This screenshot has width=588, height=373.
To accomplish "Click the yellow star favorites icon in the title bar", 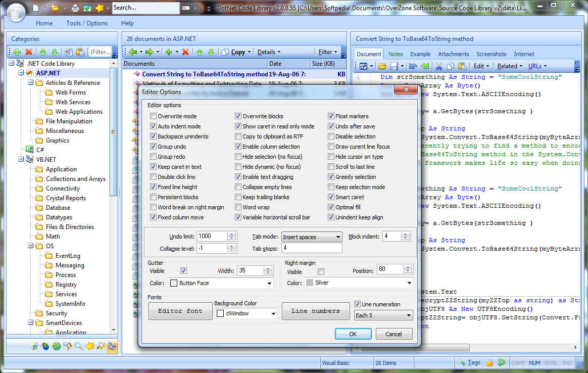I will (100, 8).
